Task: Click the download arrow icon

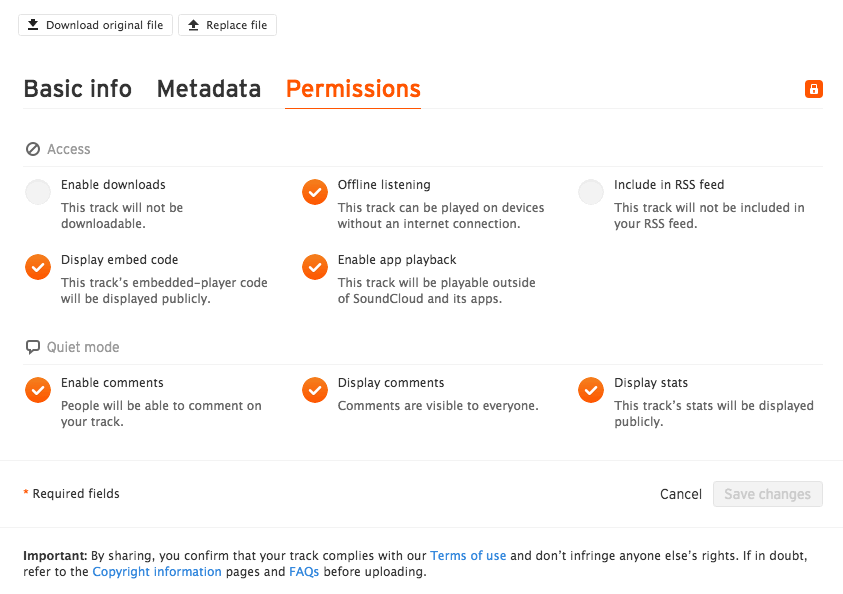Action: click(x=33, y=25)
